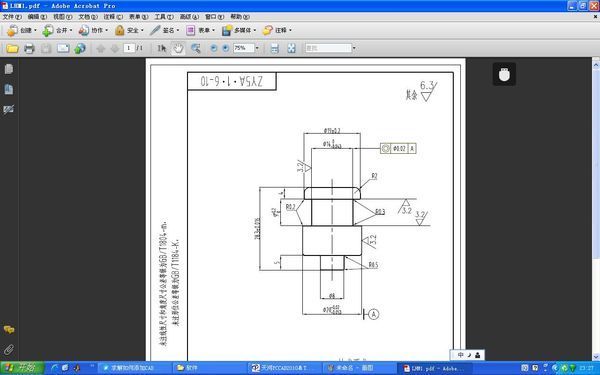The height and width of the screenshot is (375, 600).
Task: Open the 工具 (Tools) menu
Action: [x=164, y=17]
